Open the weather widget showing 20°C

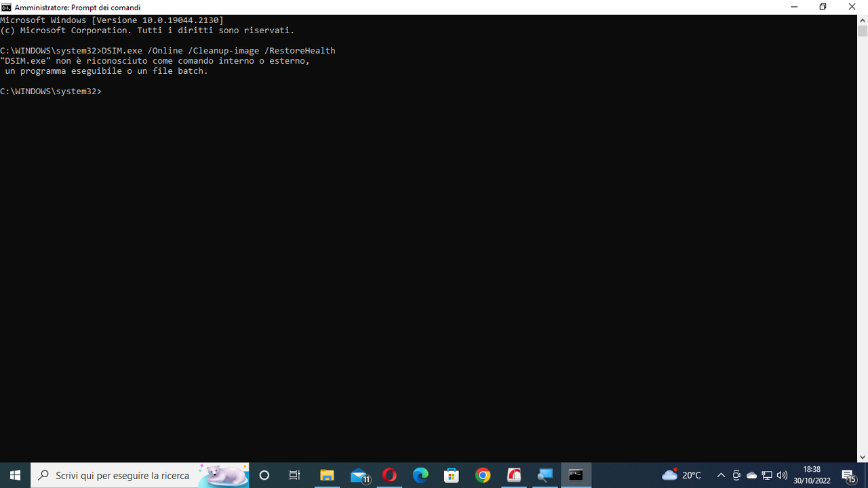pyautogui.click(x=682, y=475)
